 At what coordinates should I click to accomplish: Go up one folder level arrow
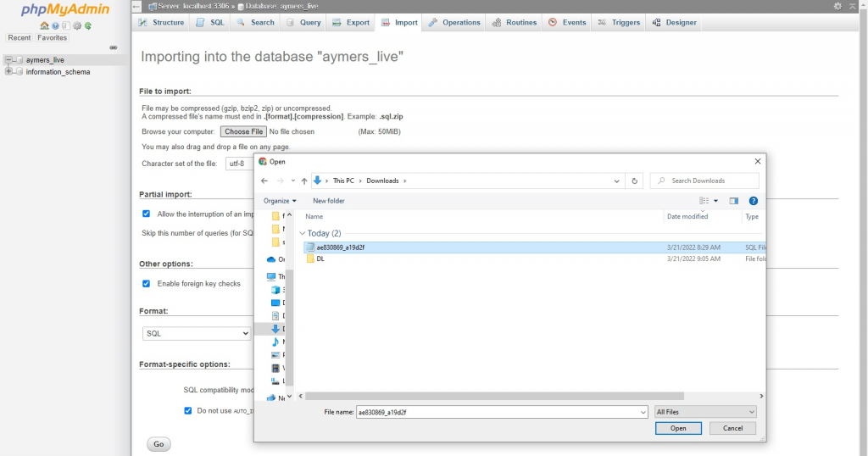coord(304,181)
